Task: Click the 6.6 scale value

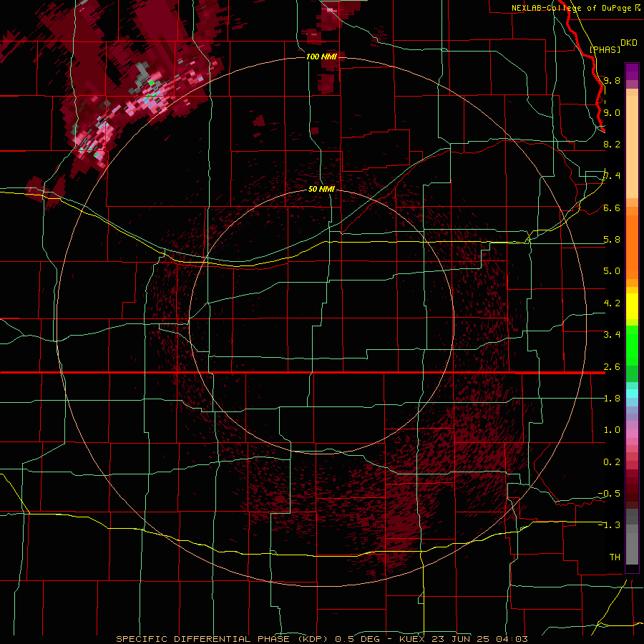Action: click(x=612, y=208)
